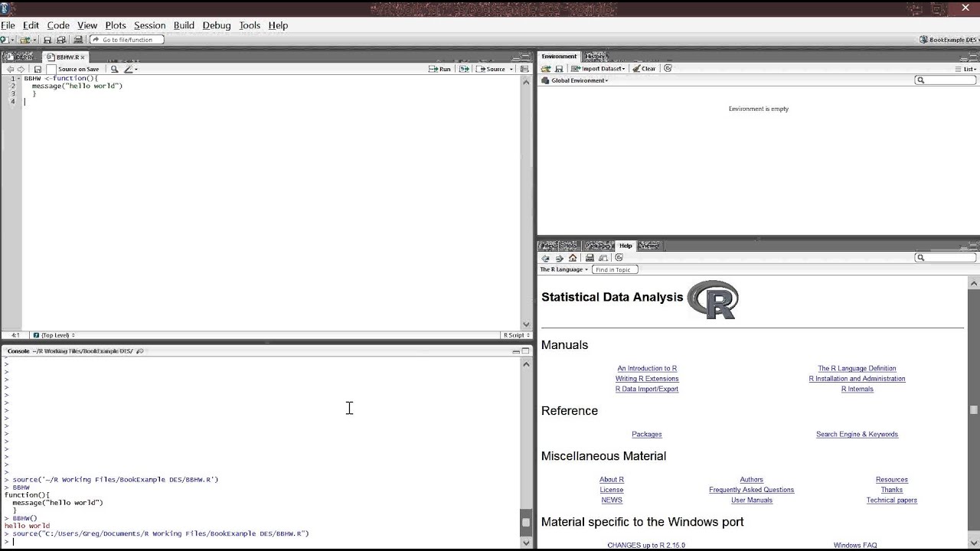Image resolution: width=980 pixels, height=551 pixels.
Task: Open the code tools wand menu
Action: pyautogui.click(x=130, y=69)
